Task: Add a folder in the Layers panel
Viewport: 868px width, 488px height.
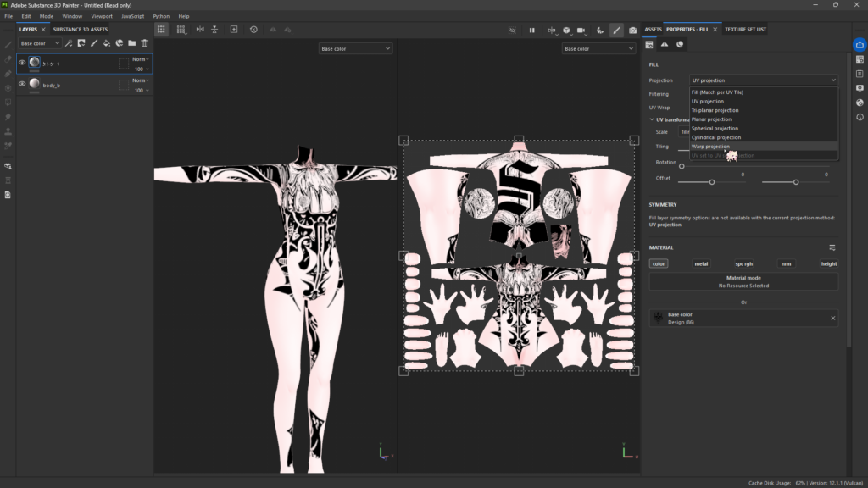Action: coord(131,43)
